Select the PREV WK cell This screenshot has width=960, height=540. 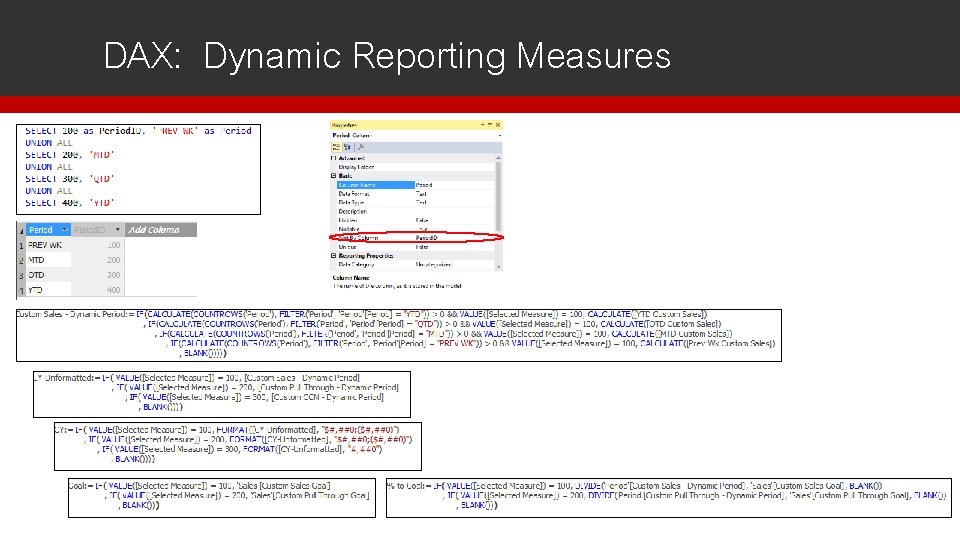click(x=48, y=245)
